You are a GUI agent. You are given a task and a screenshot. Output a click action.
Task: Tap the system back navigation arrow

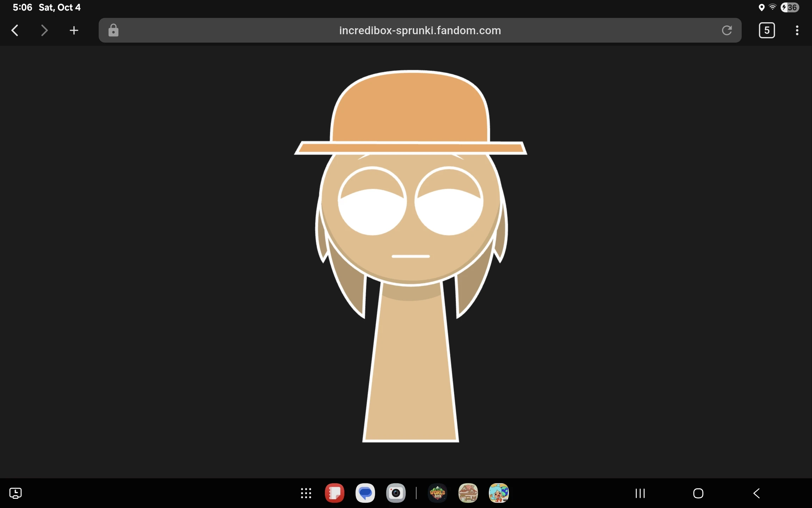756,493
